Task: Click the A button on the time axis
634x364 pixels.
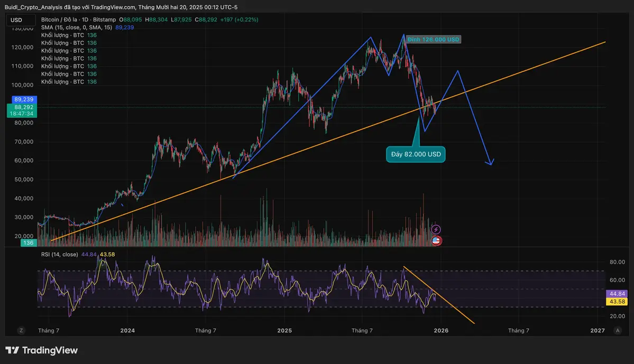Action: tap(617, 330)
